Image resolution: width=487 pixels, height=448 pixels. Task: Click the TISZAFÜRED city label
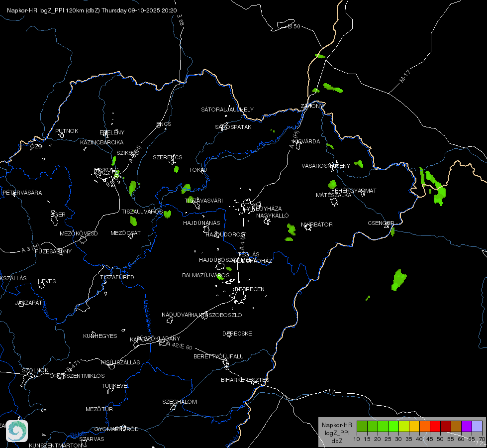[117, 277]
